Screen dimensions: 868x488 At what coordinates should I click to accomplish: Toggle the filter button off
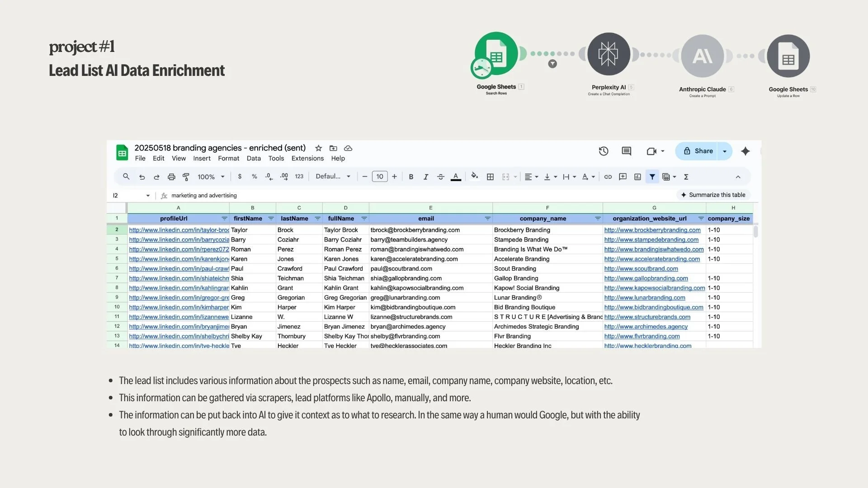(652, 177)
